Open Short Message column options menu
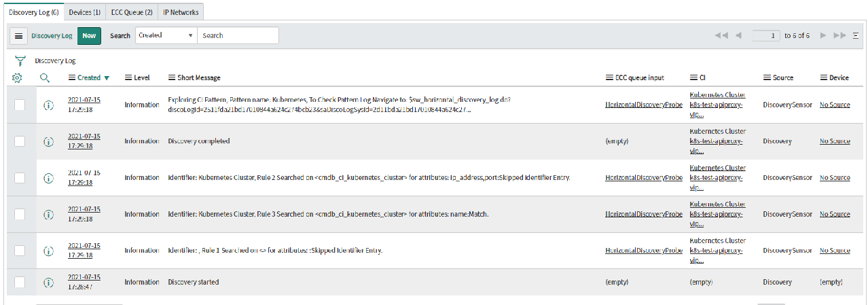 pos(172,77)
